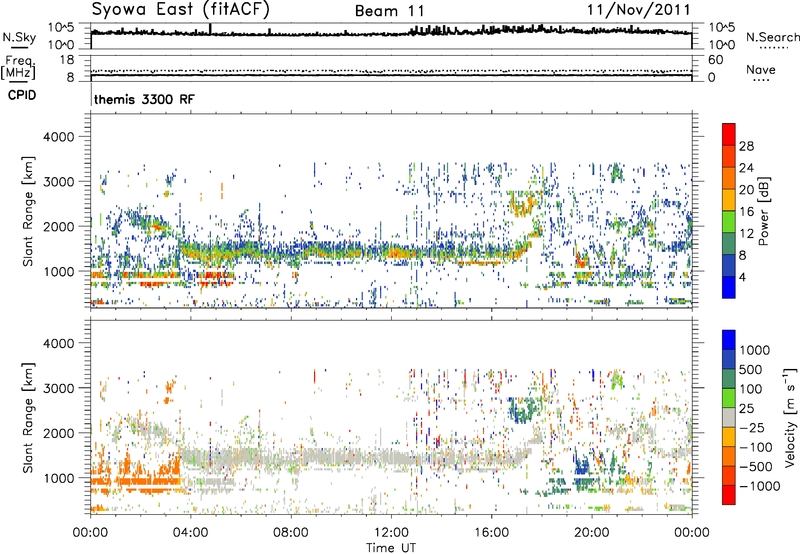
Task: Click the 'Power [dB]' colorbar label
Action: click(x=763, y=211)
